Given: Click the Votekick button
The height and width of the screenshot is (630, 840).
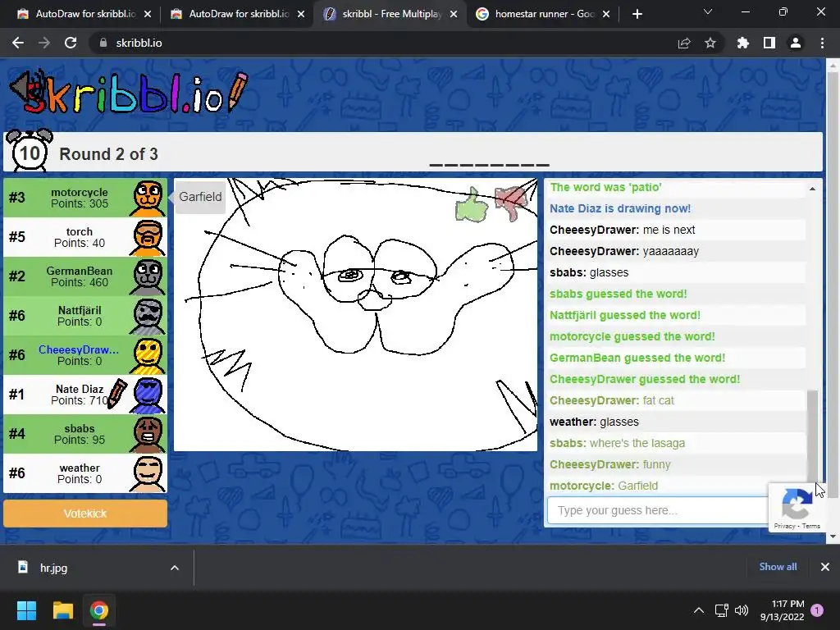Looking at the screenshot, I should (85, 514).
